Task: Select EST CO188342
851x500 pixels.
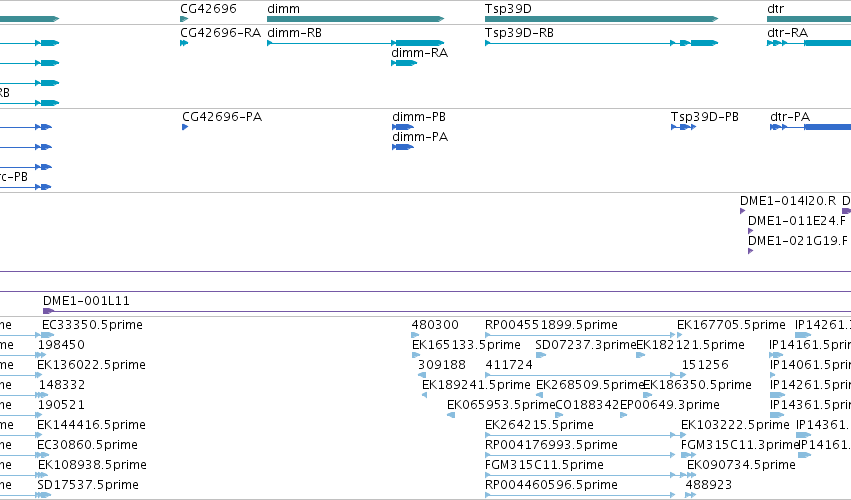Action: pos(587,405)
